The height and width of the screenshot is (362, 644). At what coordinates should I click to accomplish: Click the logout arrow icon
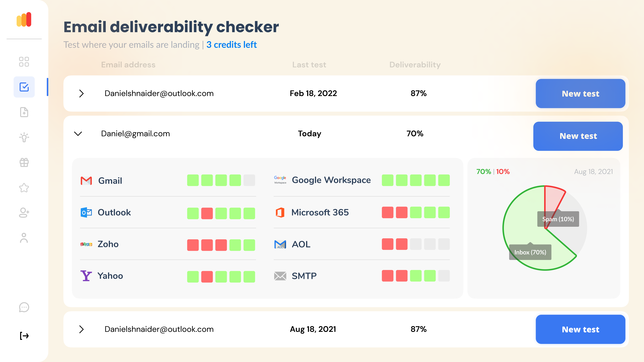click(24, 335)
